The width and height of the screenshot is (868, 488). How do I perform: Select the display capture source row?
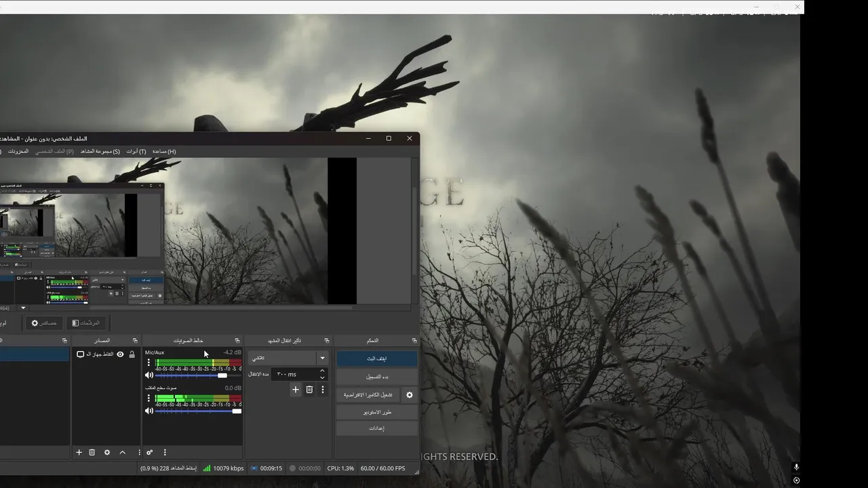(x=105, y=354)
